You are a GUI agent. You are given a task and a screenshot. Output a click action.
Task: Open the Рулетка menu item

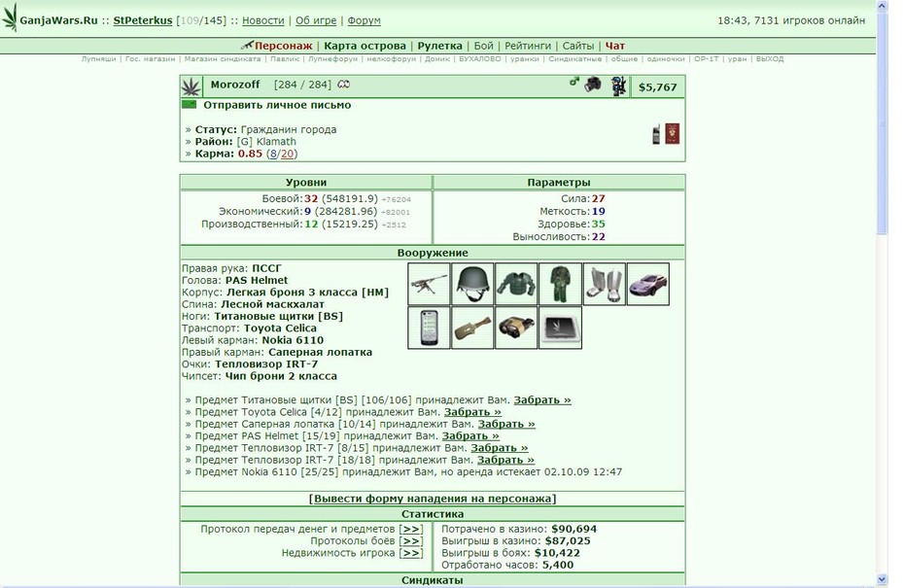pyautogui.click(x=440, y=46)
